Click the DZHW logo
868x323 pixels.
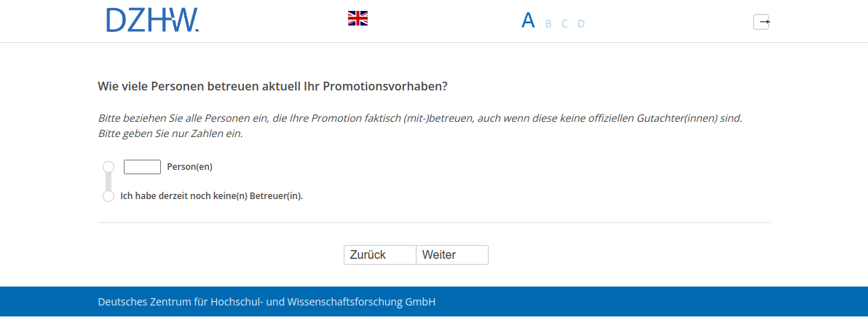pos(152,20)
